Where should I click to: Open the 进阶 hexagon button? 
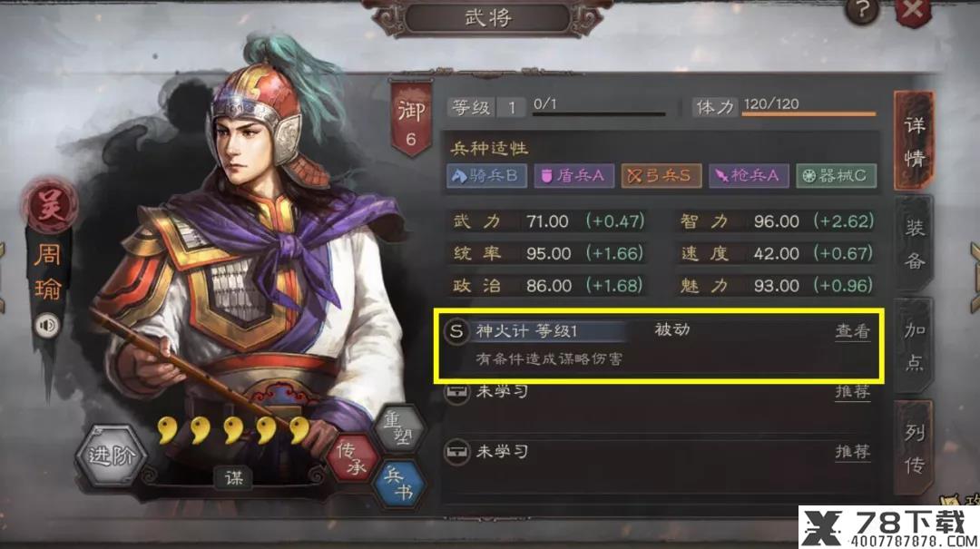pos(111,456)
